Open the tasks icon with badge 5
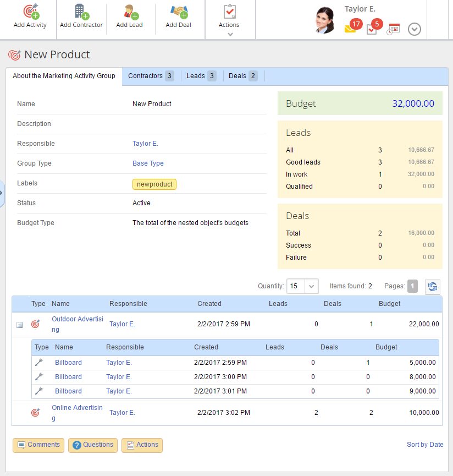453x476 pixels. pos(372,29)
